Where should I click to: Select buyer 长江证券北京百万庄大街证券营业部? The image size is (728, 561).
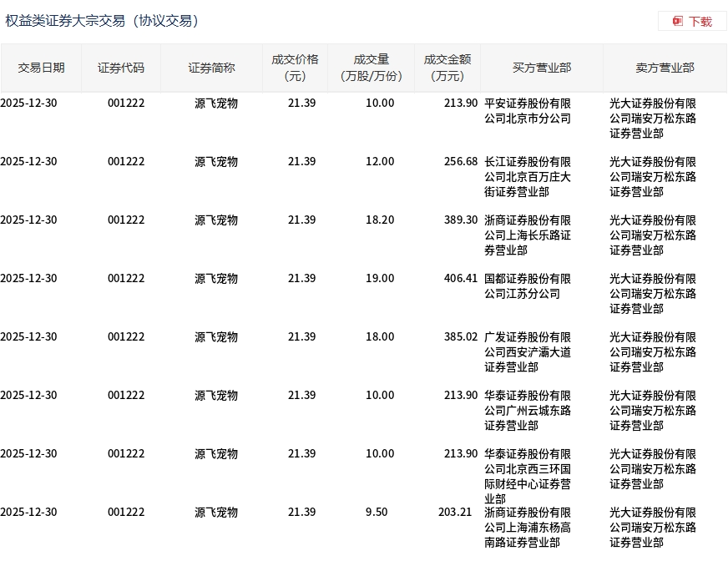point(528,177)
